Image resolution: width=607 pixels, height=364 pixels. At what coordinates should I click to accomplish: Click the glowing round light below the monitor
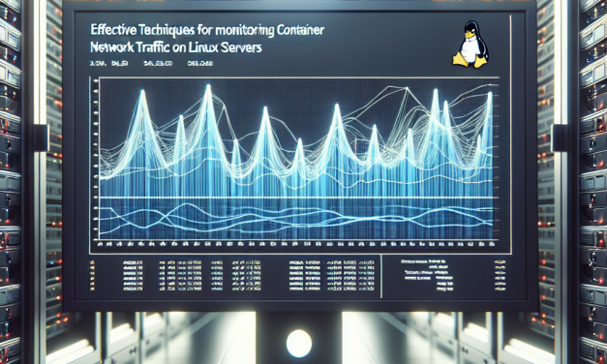pos(299,344)
